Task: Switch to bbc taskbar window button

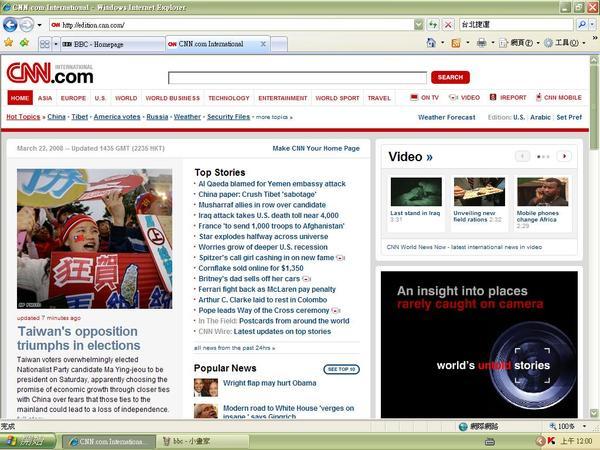Action: point(202,441)
